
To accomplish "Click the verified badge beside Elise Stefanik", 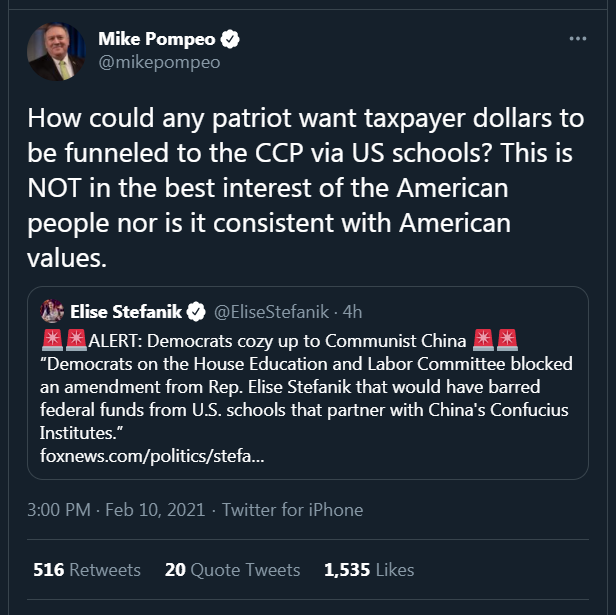I will pyautogui.click(x=196, y=312).
